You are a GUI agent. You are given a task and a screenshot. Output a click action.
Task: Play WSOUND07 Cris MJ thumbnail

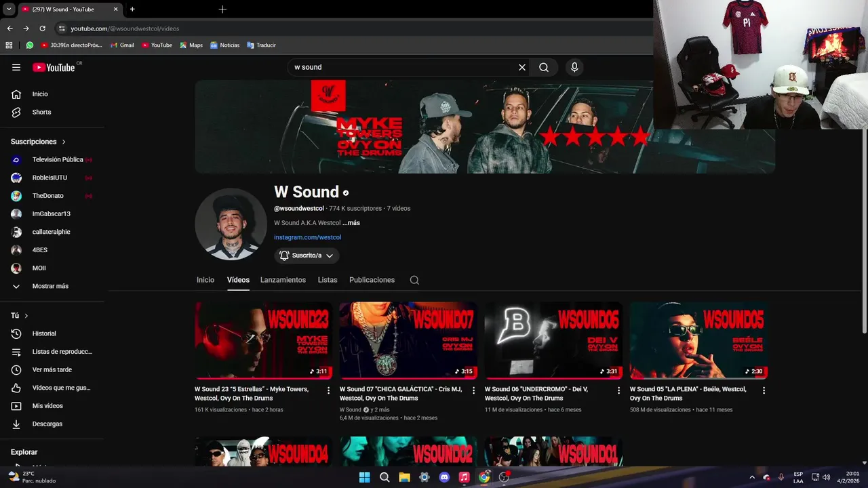408,340
